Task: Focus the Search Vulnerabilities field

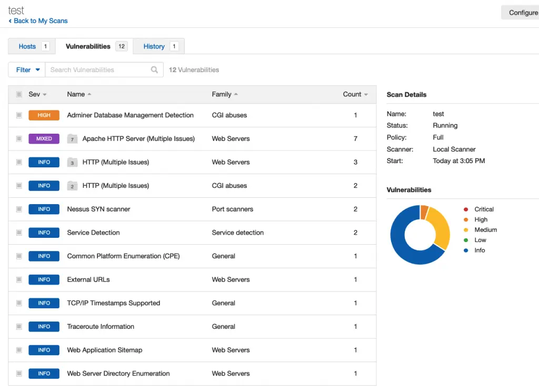Action: click(97, 70)
